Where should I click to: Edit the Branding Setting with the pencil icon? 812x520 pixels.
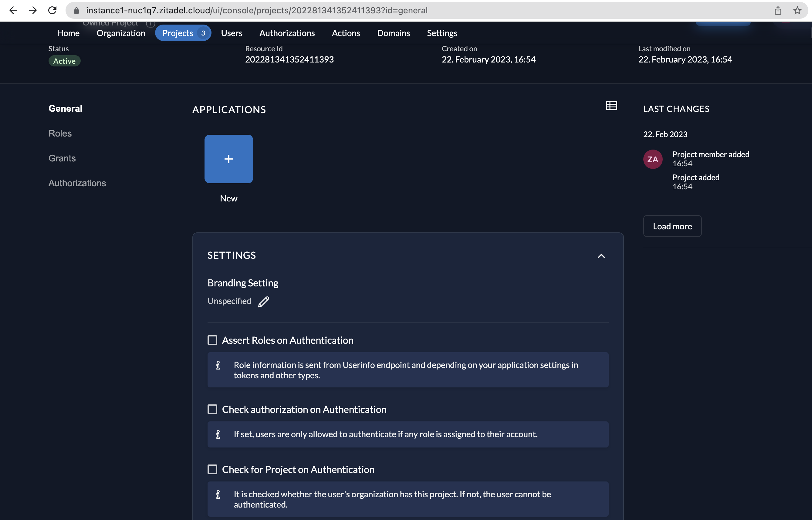click(264, 302)
